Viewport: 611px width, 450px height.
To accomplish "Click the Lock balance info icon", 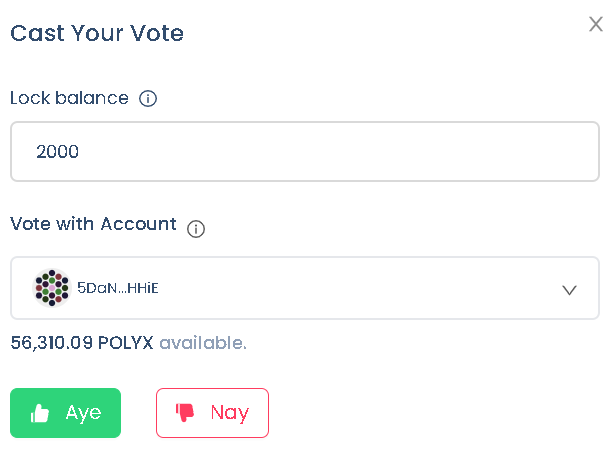I will [148, 99].
